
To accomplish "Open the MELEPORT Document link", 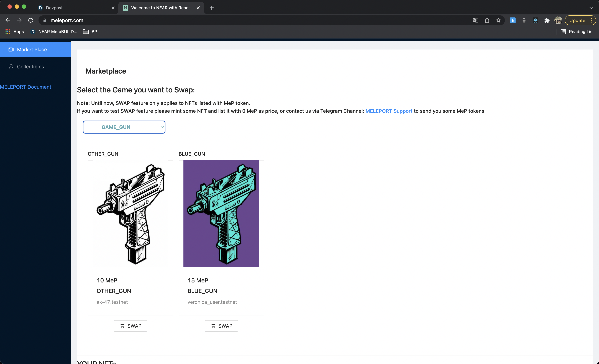I will [x=25, y=87].
